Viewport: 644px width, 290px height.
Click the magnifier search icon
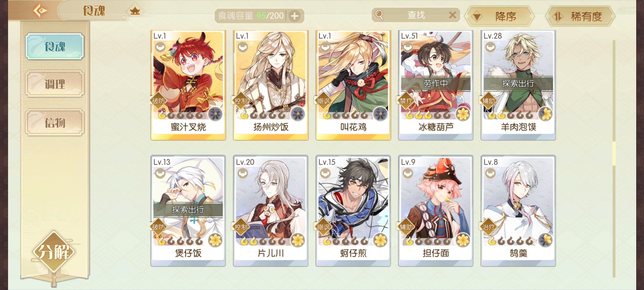(x=379, y=15)
